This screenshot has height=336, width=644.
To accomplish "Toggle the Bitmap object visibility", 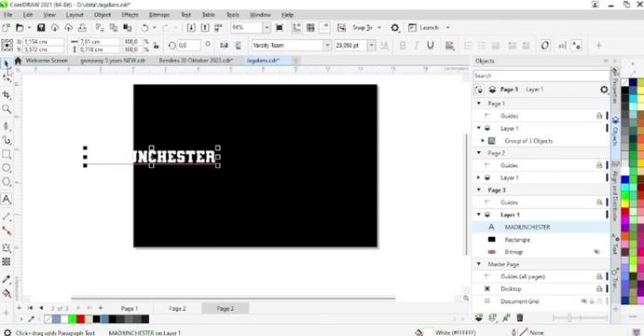I will pyautogui.click(x=596, y=252).
